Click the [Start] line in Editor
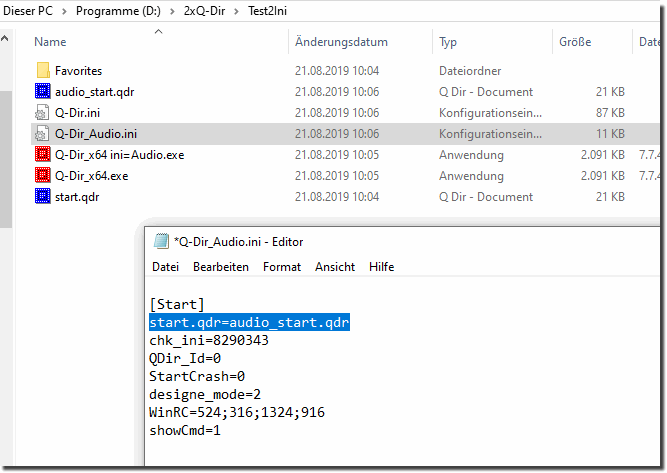Image resolution: width=667 pixels, height=473 pixels. point(177,304)
